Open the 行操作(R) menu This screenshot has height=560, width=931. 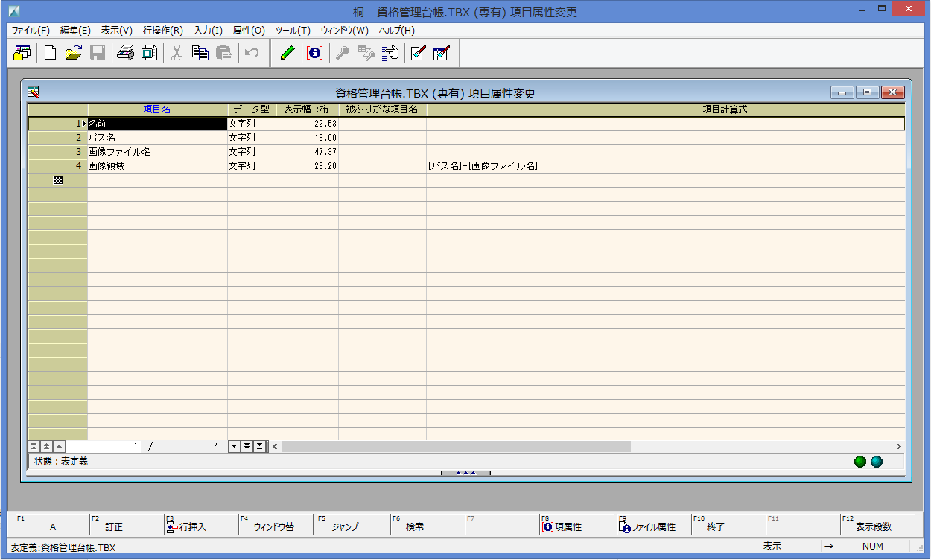click(162, 31)
